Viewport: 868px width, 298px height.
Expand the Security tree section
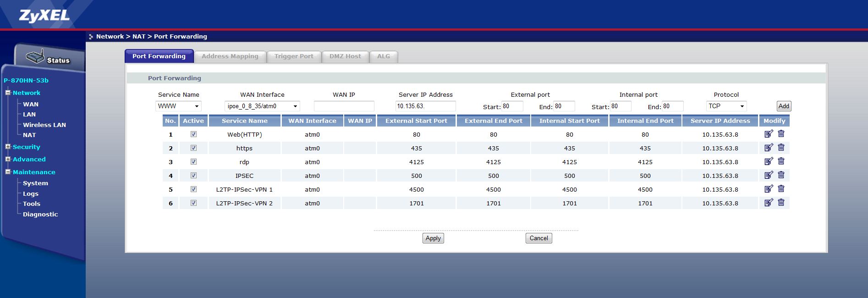pyautogui.click(x=8, y=147)
